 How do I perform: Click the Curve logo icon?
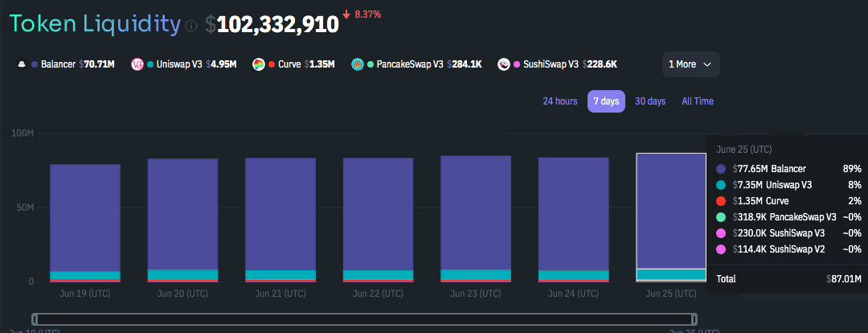[x=258, y=64]
